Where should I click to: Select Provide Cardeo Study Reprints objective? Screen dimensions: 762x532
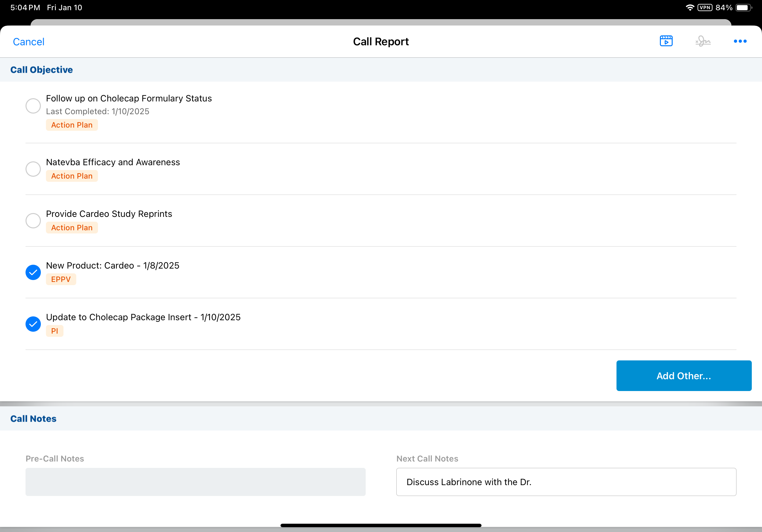(33, 221)
